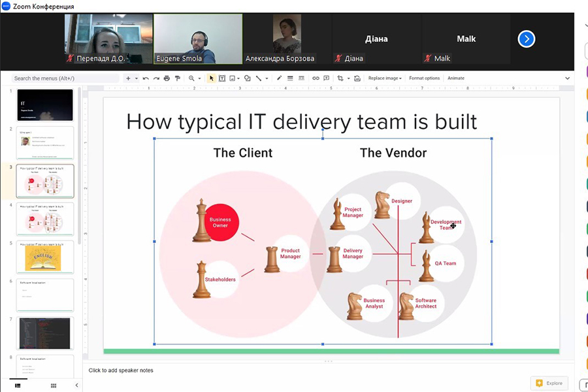
Task: Click the Format options button
Action: pyautogui.click(x=424, y=78)
